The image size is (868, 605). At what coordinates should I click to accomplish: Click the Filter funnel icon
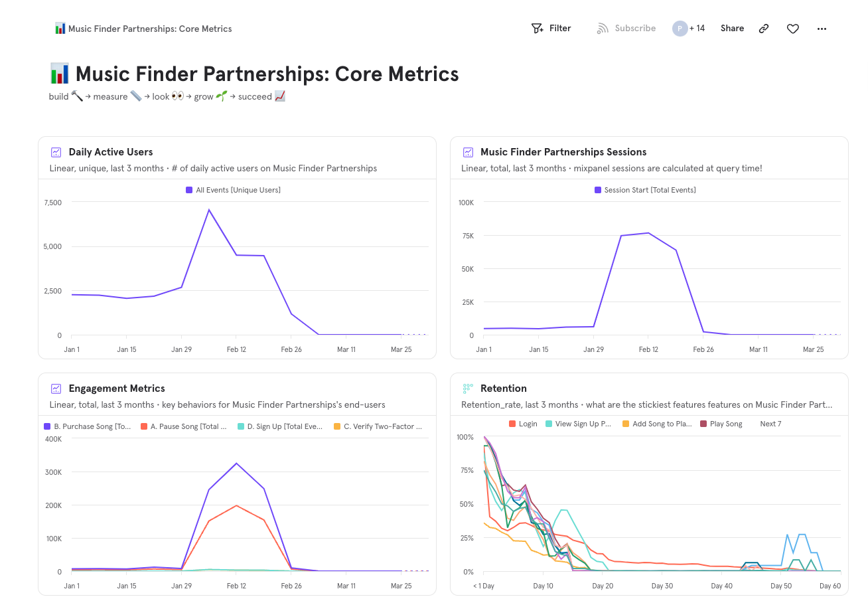click(538, 29)
